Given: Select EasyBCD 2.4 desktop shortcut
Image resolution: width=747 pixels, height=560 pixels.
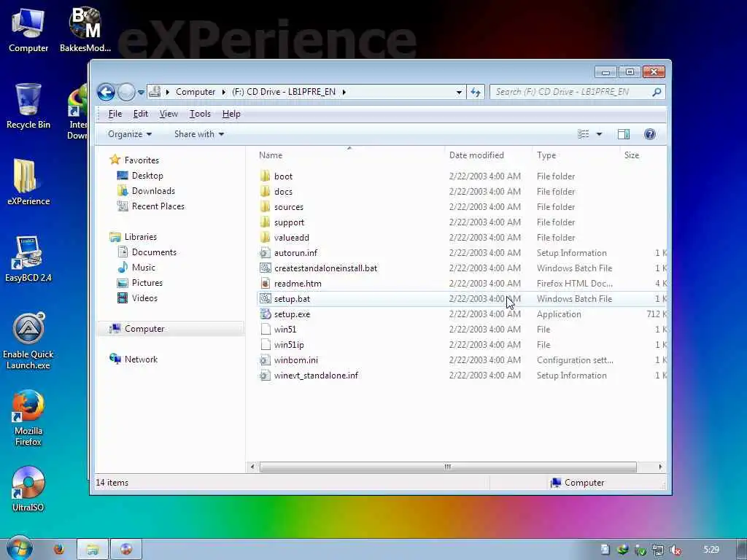Looking at the screenshot, I should click(x=28, y=259).
